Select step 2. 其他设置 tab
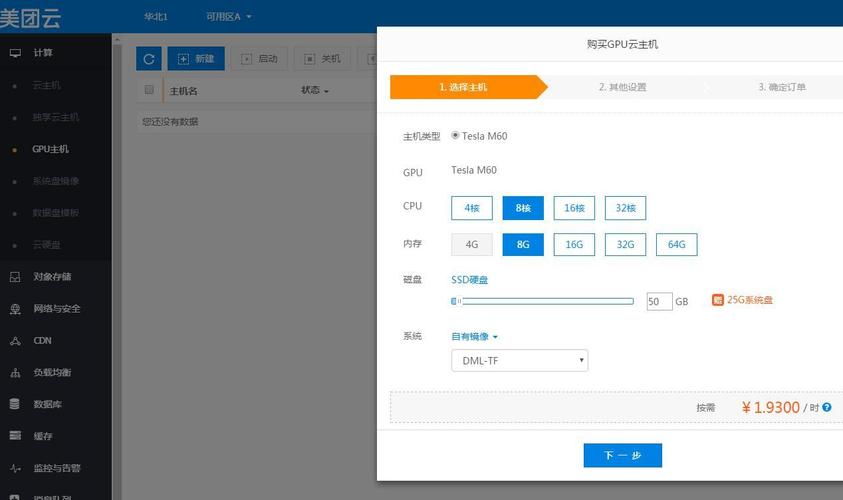This screenshot has width=843, height=500. click(623, 87)
